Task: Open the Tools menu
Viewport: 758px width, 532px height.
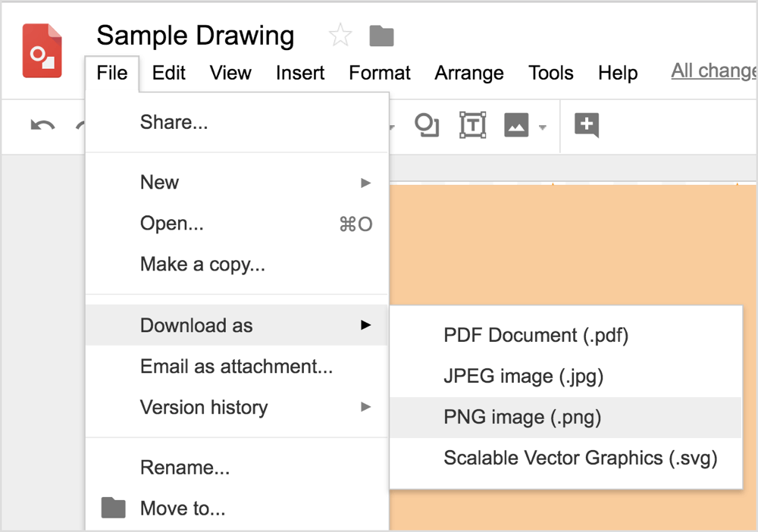Action: pyautogui.click(x=550, y=74)
